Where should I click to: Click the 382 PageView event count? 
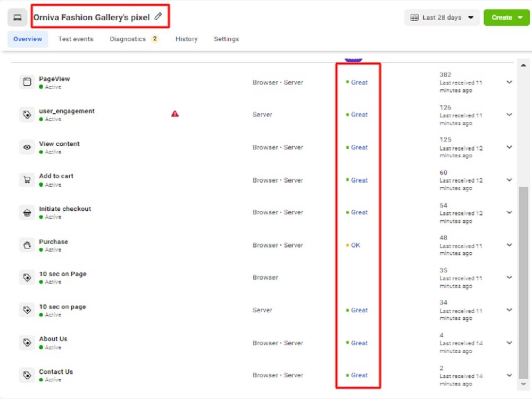pyautogui.click(x=445, y=74)
